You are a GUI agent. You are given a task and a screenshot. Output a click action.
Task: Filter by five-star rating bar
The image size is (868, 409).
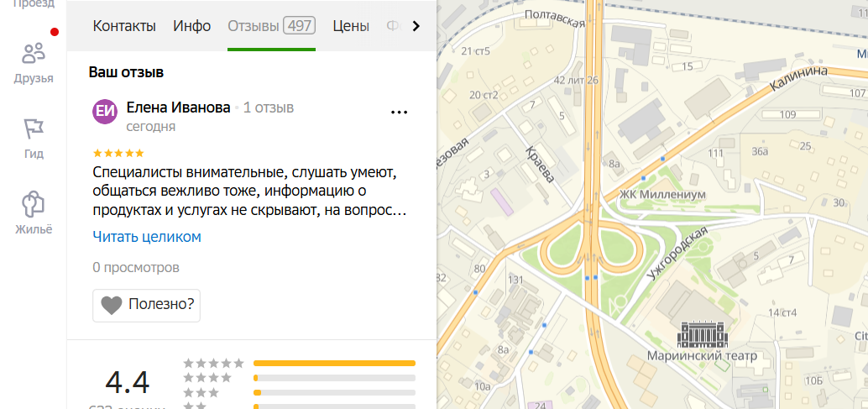pyautogui.click(x=334, y=364)
